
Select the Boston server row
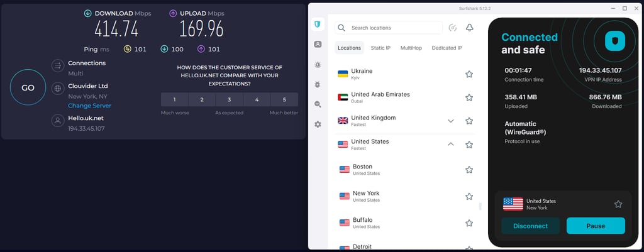405,170
